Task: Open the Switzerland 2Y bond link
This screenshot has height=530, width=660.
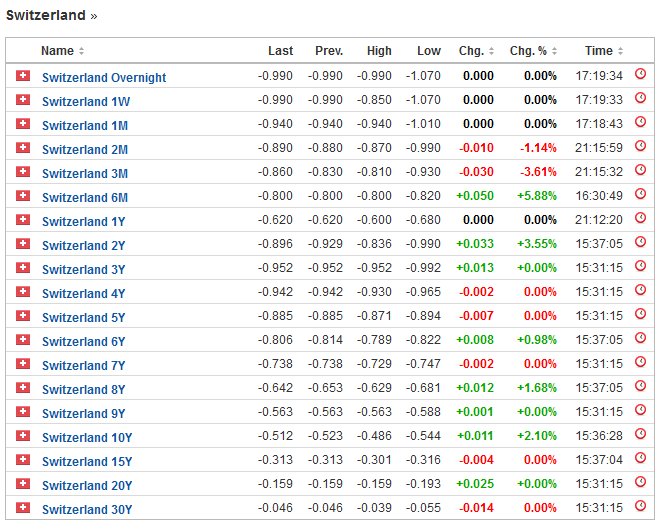Action: click(84, 245)
